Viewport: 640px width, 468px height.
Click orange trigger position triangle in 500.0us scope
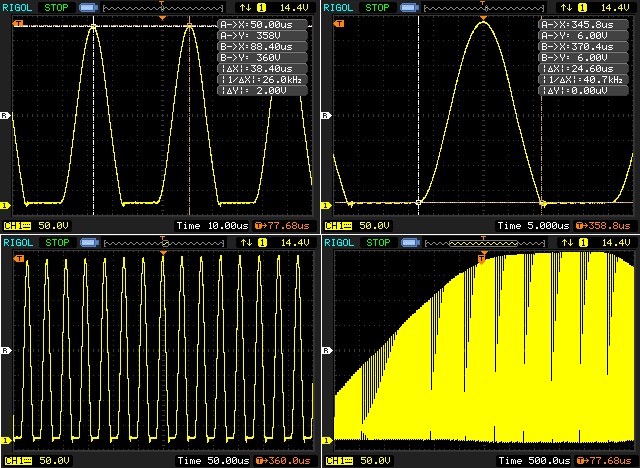(x=484, y=253)
